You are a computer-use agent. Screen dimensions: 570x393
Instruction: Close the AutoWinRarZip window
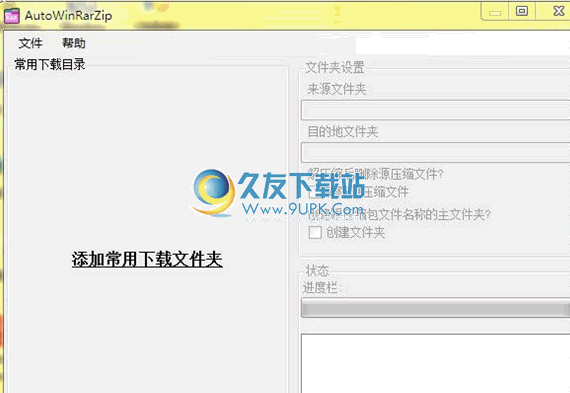[x=558, y=11]
